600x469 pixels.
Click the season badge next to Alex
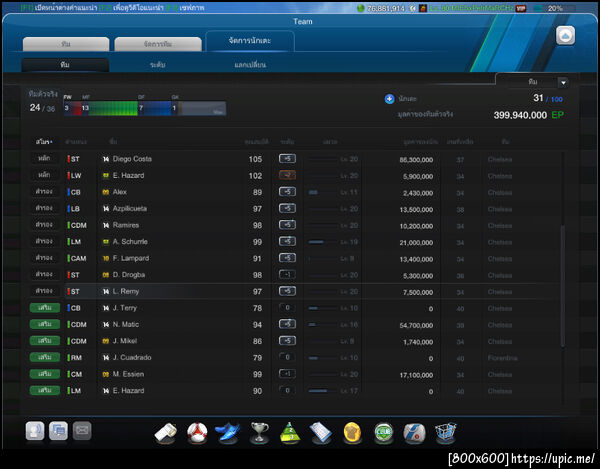click(106, 192)
